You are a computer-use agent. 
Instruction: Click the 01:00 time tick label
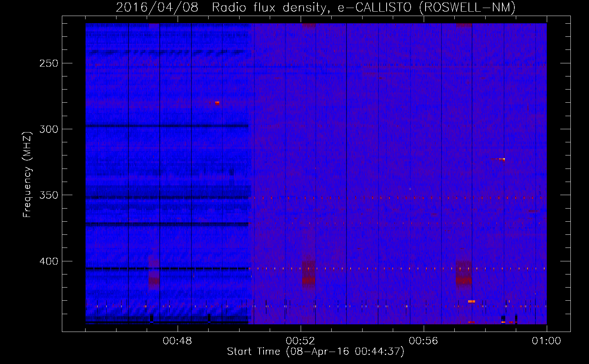click(546, 341)
